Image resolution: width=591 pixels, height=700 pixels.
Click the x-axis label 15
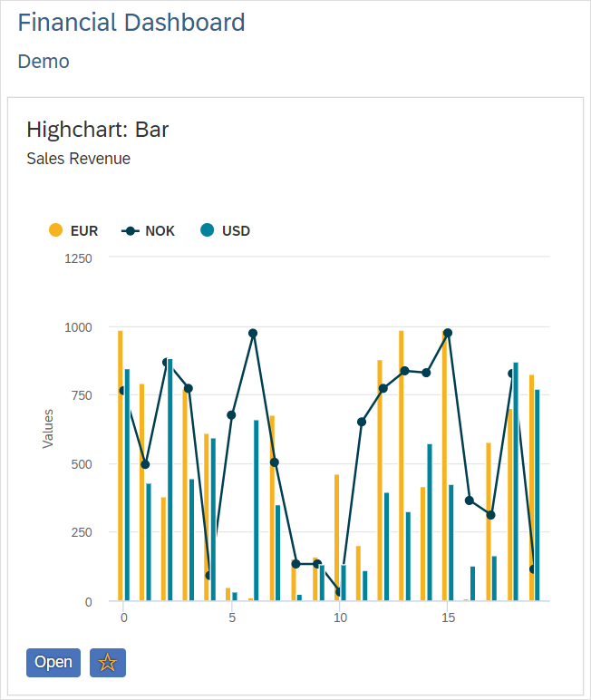click(448, 617)
